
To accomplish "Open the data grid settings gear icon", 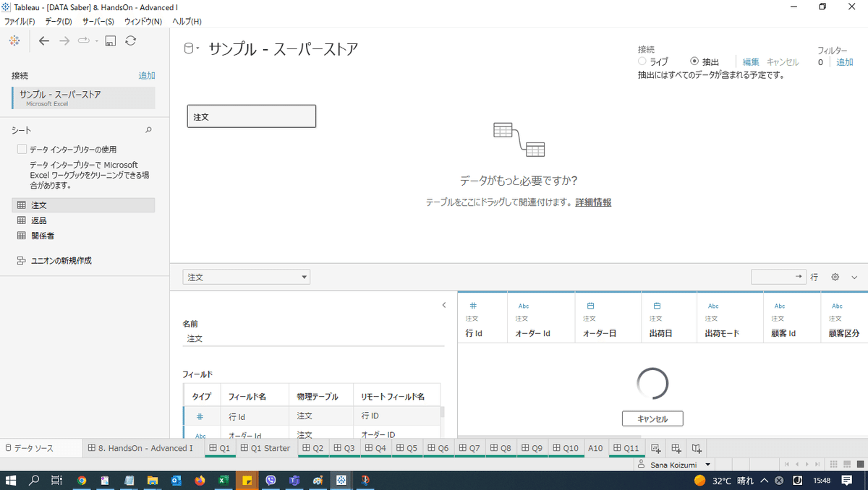I will pos(835,277).
